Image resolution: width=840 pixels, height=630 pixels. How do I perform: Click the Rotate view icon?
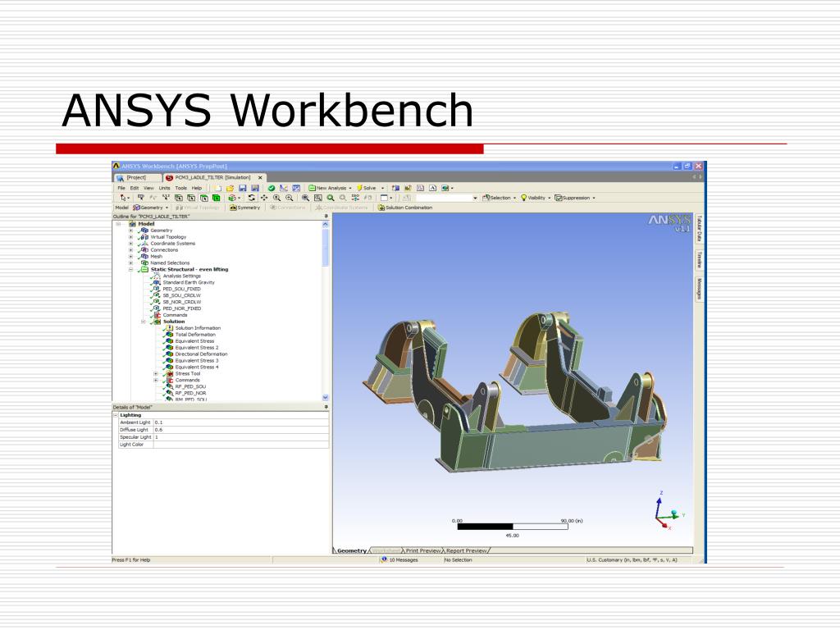click(x=252, y=198)
